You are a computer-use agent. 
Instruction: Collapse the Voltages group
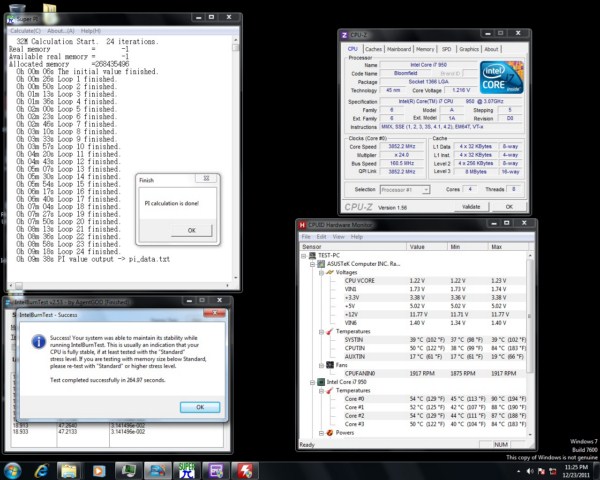click(x=321, y=273)
